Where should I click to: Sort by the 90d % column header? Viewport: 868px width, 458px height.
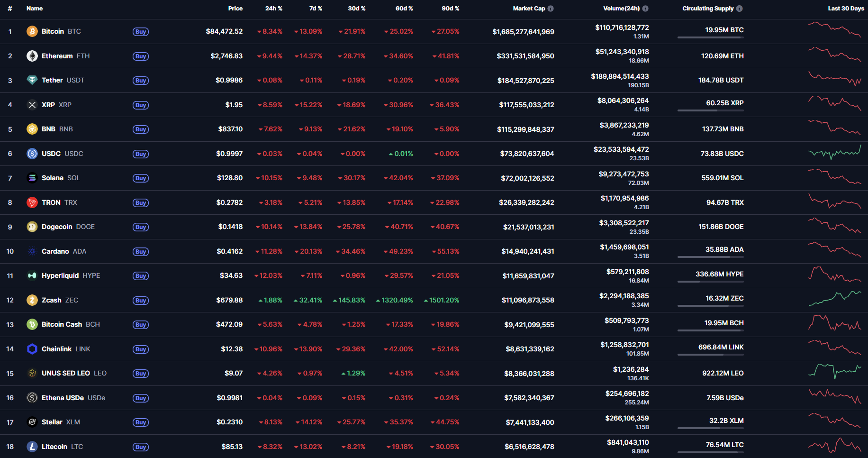451,9
